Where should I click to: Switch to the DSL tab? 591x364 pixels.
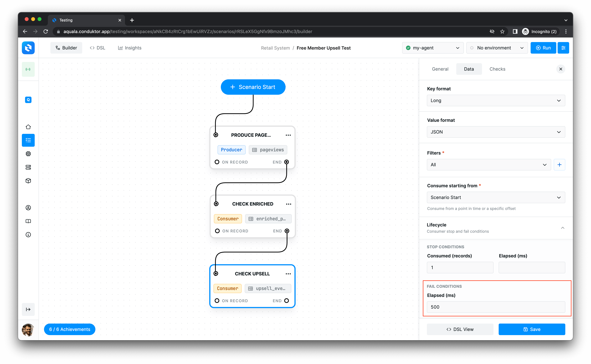[97, 48]
